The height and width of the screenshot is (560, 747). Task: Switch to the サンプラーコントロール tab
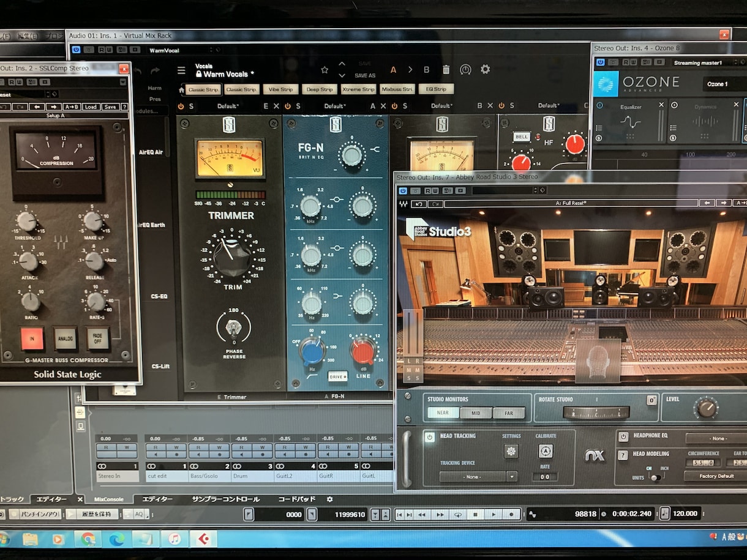point(225,499)
